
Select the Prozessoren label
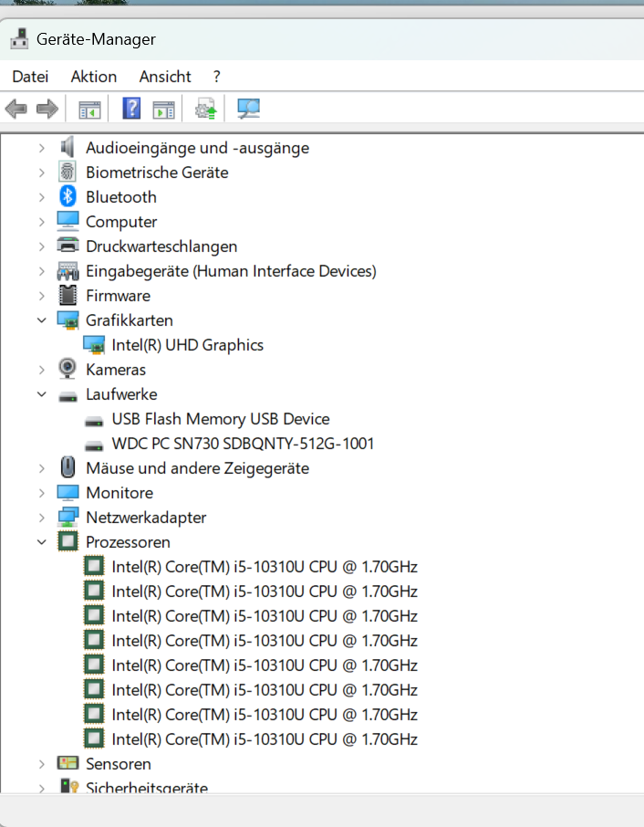[128, 541]
